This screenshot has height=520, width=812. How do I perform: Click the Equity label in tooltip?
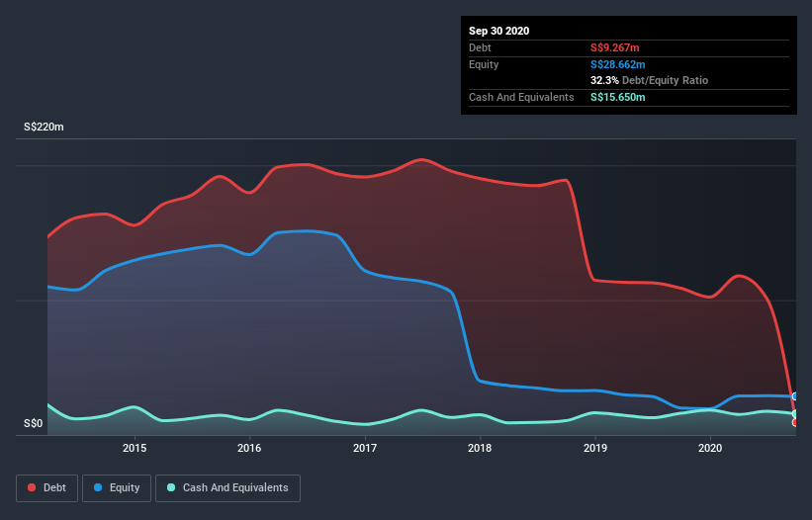(484, 64)
